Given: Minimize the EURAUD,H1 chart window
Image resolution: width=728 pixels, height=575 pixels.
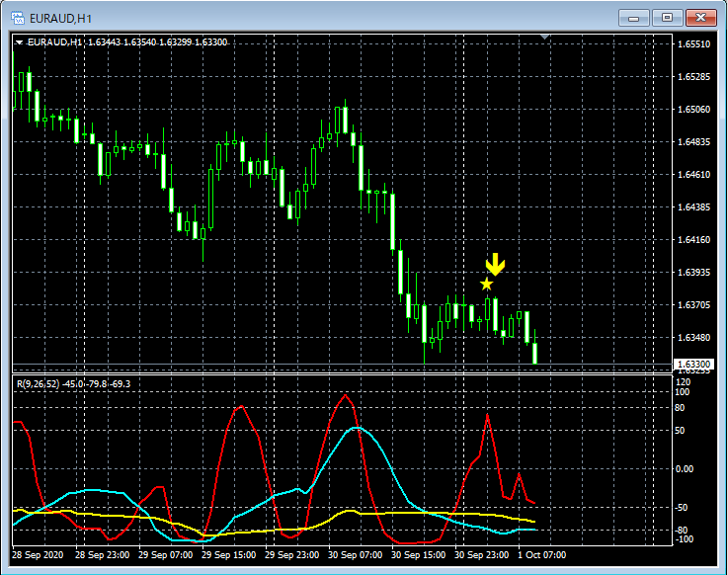Looking at the screenshot, I should pos(633,18).
